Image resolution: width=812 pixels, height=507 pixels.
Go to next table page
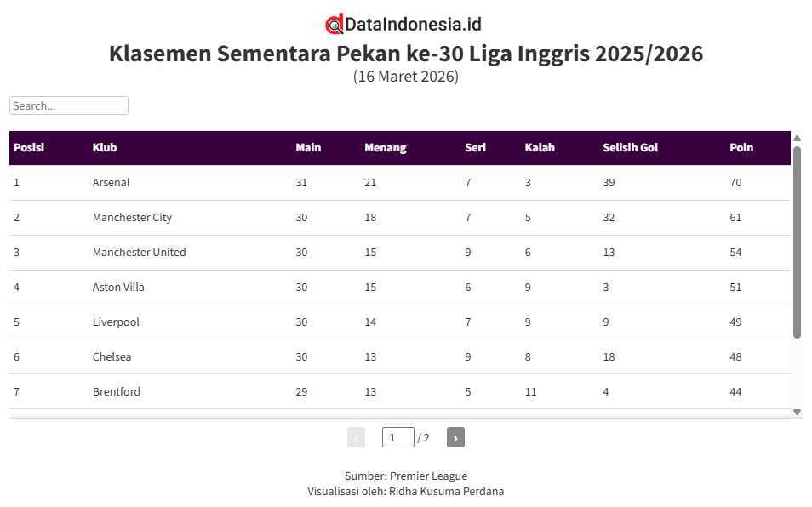click(x=455, y=438)
